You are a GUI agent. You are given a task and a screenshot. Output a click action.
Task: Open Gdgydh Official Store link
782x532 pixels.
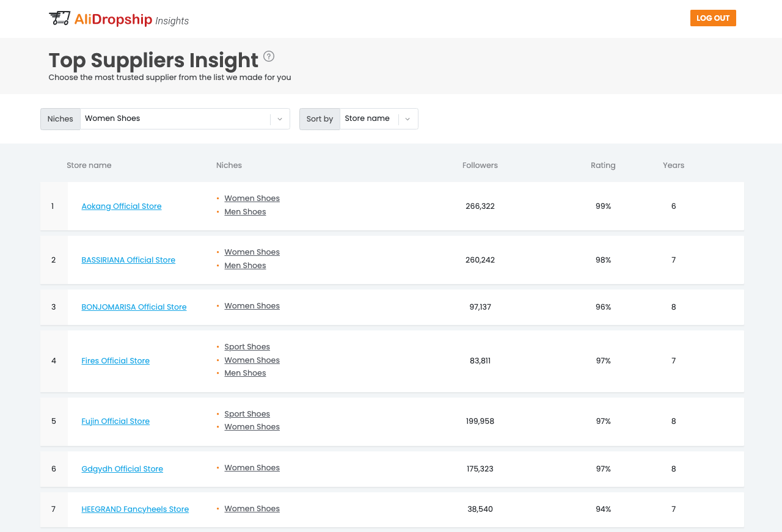click(122, 469)
